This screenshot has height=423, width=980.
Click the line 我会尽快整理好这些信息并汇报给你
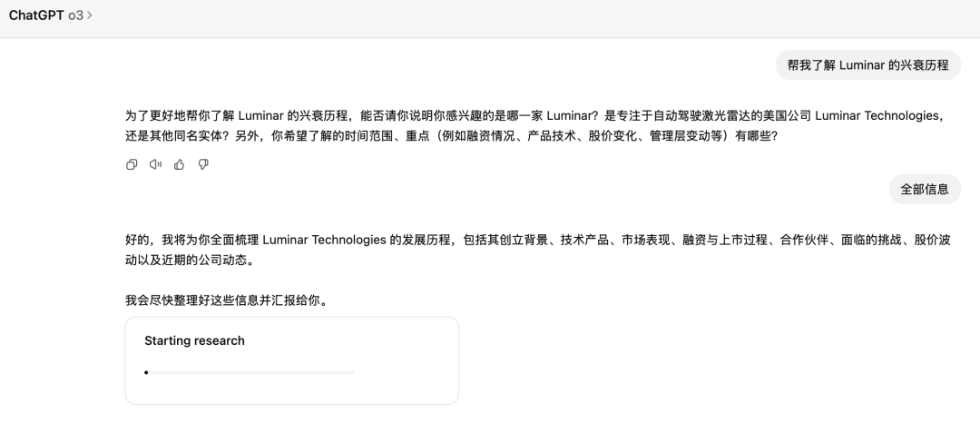coord(228,300)
